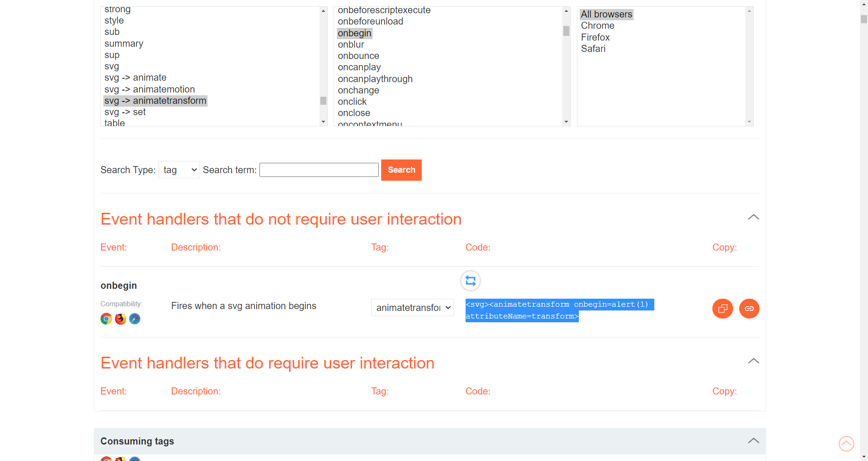868x461 pixels.
Task: Select 'onbeforeunload' in the events list
Action: point(370,21)
